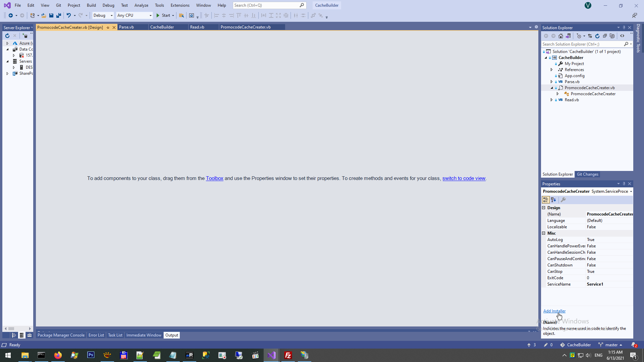Open the Build menu
Viewport: 644px width, 362px height.
[91, 5]
